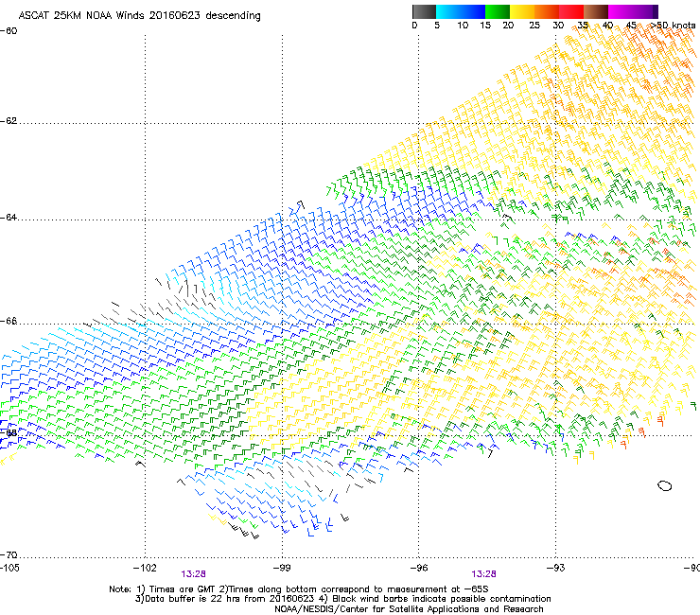
Task: Click the legend tick label 25
Action: click(x=534, y=26)
